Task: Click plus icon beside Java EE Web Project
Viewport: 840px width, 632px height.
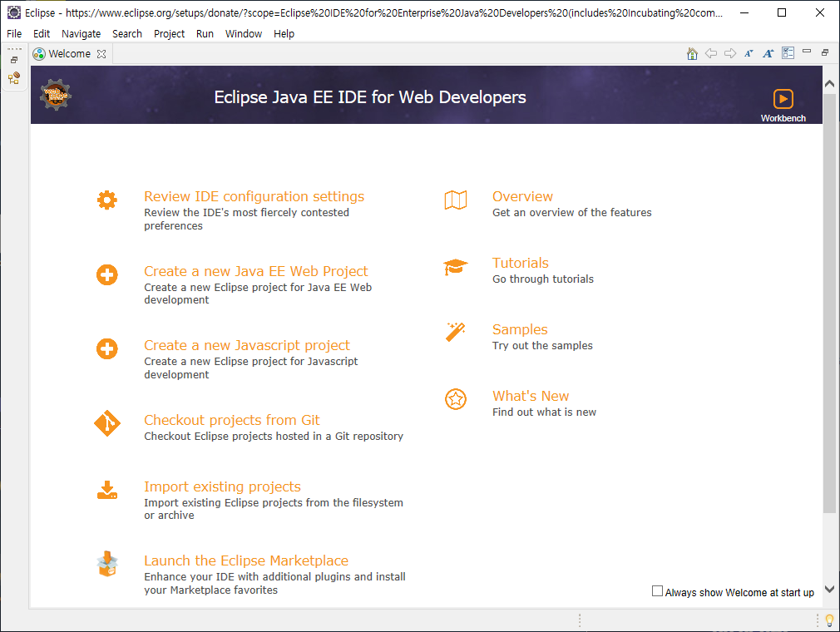Action: coord(107,274)
